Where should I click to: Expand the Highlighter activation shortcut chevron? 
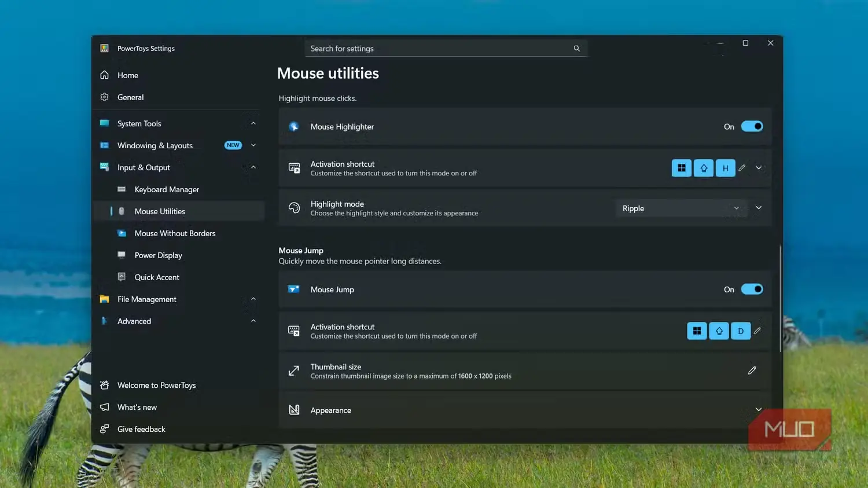click(x=759, y=168)
